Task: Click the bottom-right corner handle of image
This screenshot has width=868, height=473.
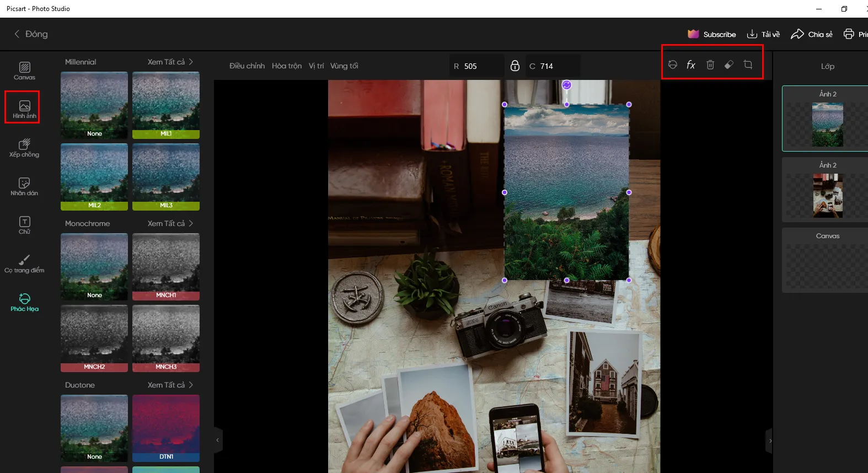Action: (629, 280)
